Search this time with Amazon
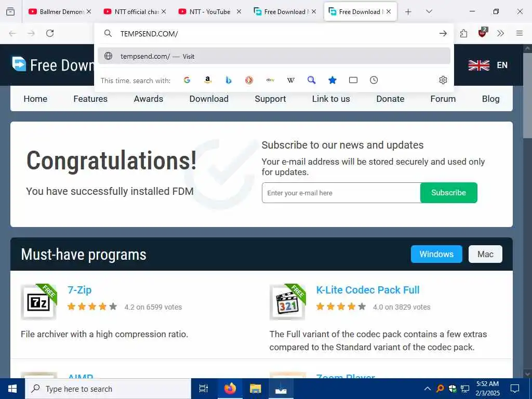This screenshot has height=399, width=532. (x=208, y=80)
